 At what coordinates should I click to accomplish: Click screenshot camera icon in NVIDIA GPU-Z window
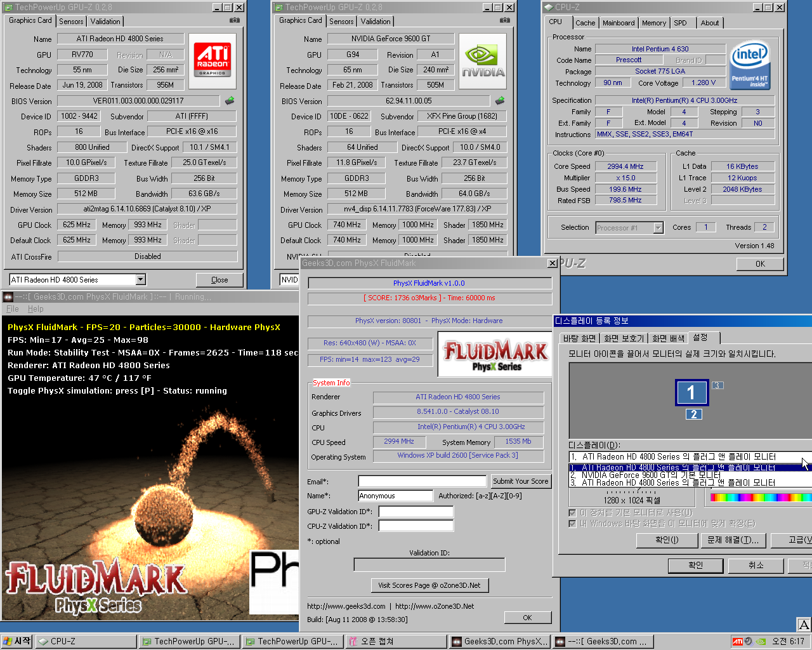coord(505,20)
